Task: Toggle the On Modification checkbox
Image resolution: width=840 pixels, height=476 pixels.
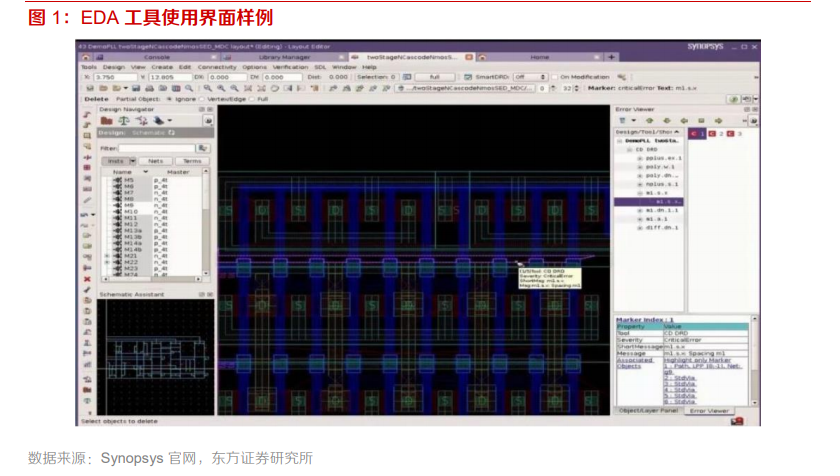Action: 554,77
